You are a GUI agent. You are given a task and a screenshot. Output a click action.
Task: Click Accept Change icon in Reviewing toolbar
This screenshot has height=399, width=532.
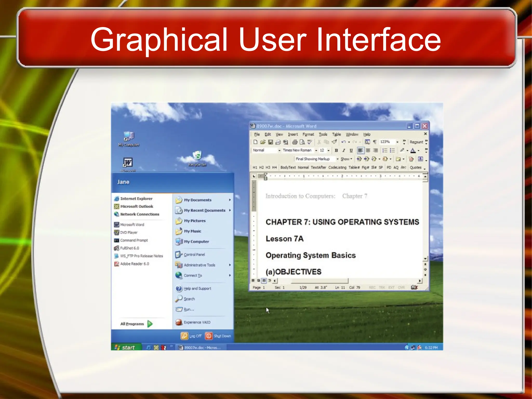(x=374, y=159)
